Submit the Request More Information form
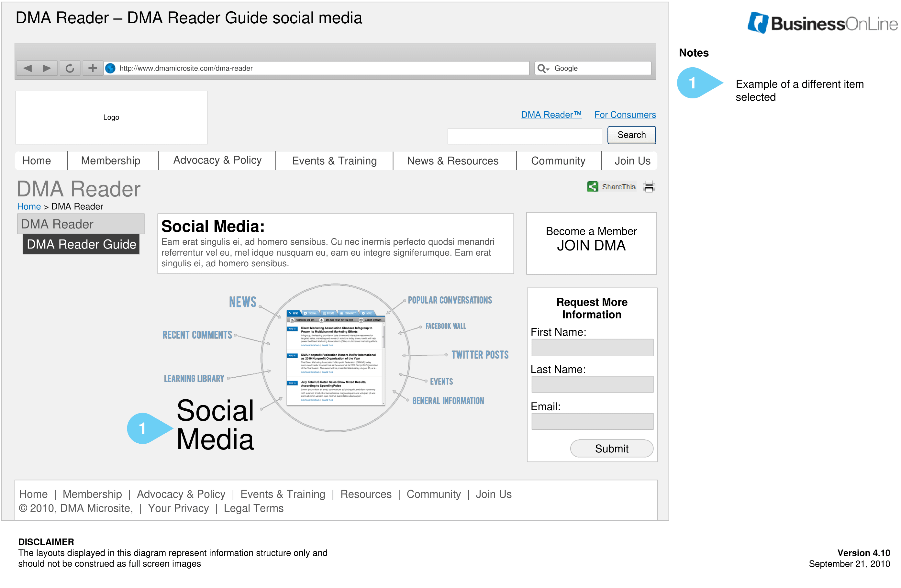This screenshot has width=901, height=588. tap(611, 448)
